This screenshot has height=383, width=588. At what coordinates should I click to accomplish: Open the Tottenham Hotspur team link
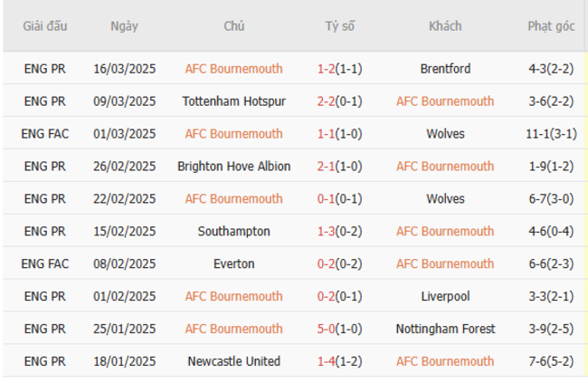click(x=233, y=101)
